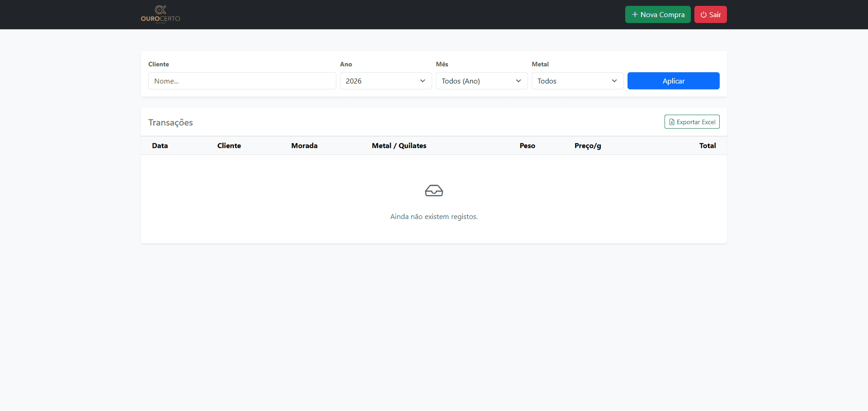Click the empty inbox tray icon
The width and height of the screenshot is (868, 411).
pos(434,191)
